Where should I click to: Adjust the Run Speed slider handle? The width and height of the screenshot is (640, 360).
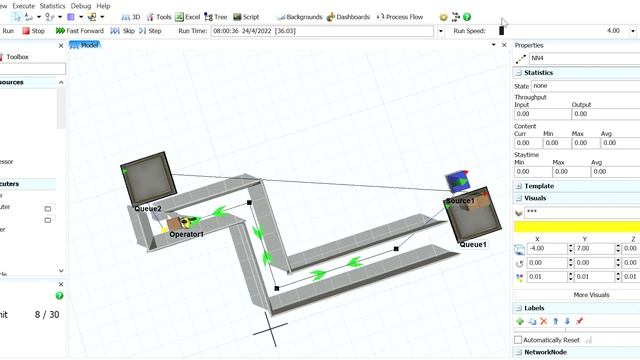501,31
